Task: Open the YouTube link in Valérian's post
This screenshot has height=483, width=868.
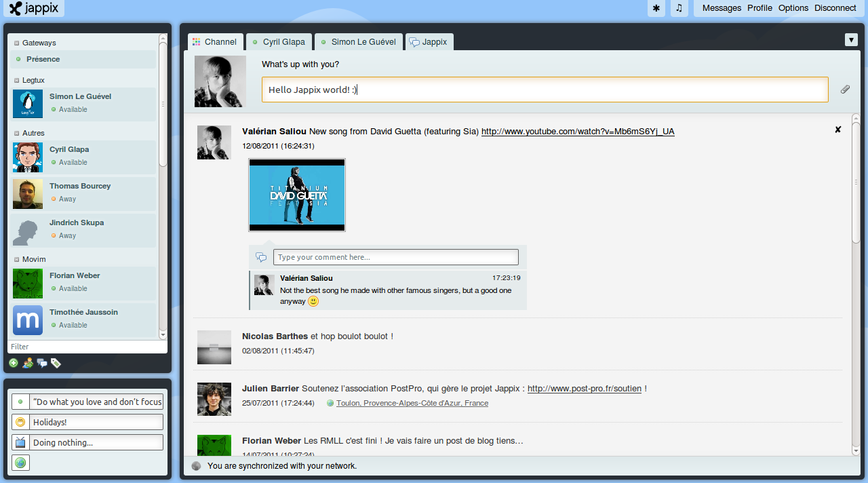Action: (578, 132)
